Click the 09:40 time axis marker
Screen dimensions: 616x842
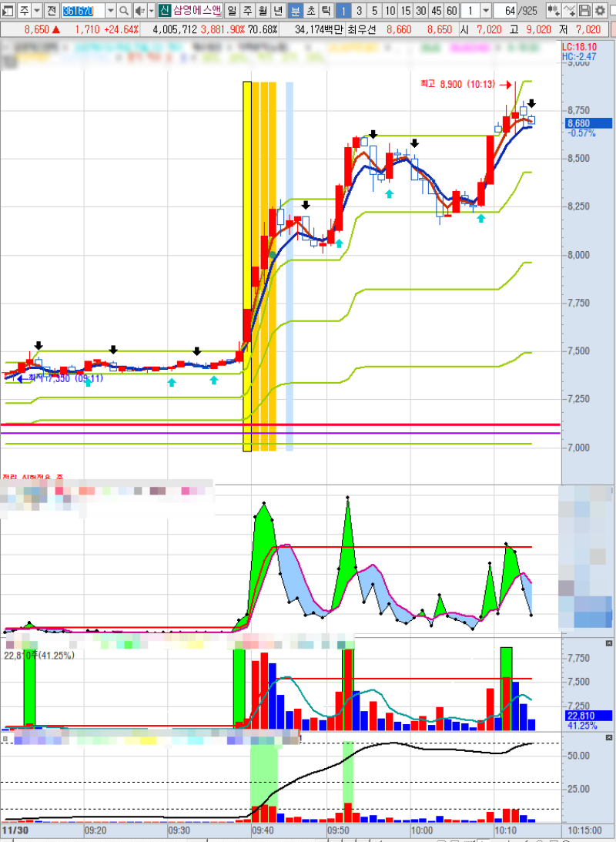click(x=262, y=830)
